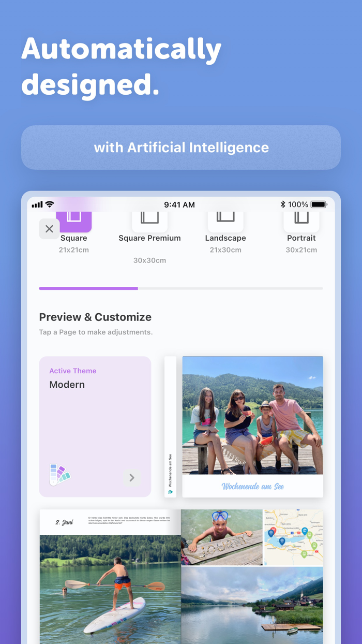
Task: Select the lake village landscape photo
Action: pos(252,605)
